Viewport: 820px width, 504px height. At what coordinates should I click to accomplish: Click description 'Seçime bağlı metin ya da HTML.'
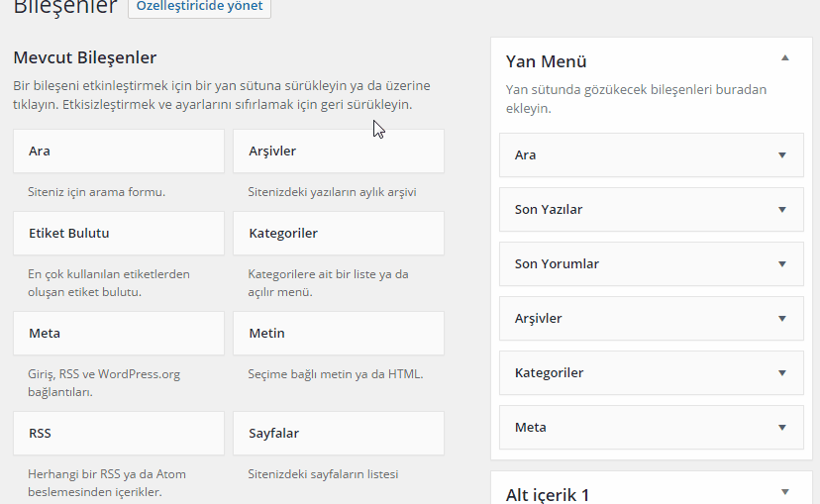[336, 374]
